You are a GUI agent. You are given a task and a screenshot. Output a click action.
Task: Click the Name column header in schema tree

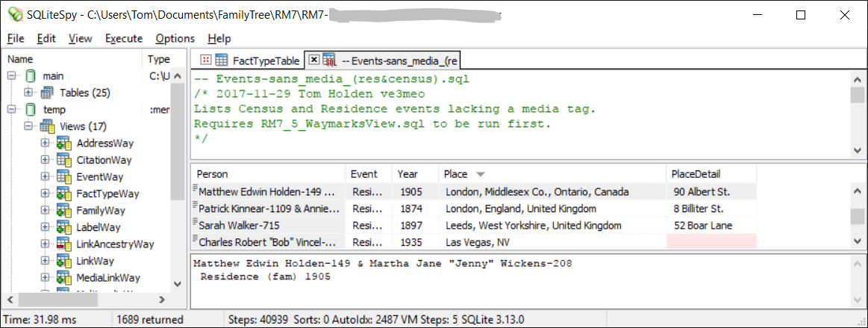[x=72, y=59]
